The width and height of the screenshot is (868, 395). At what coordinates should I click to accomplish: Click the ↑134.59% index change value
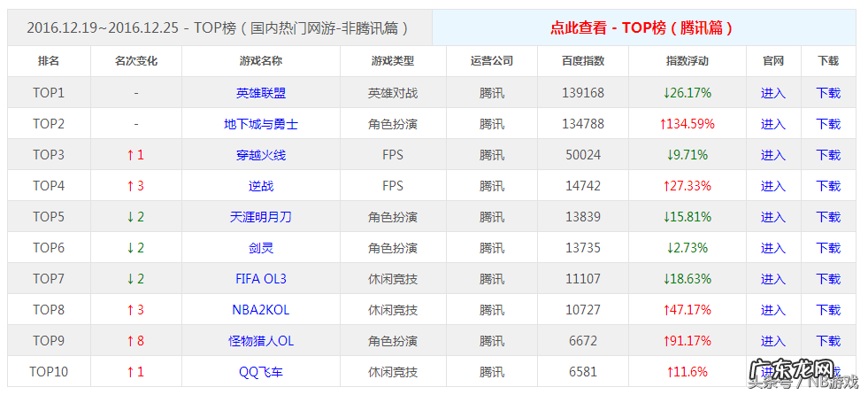[687, 124]
